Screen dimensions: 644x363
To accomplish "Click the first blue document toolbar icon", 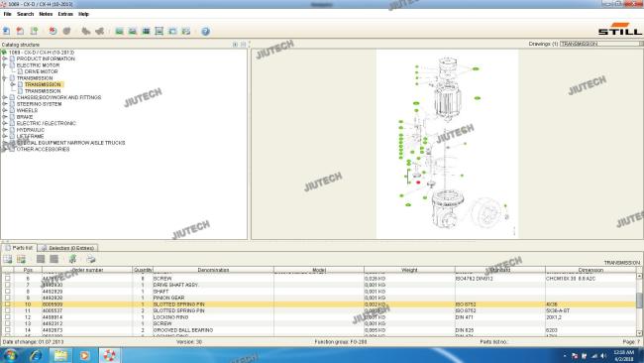I will (x=7, y=31).
